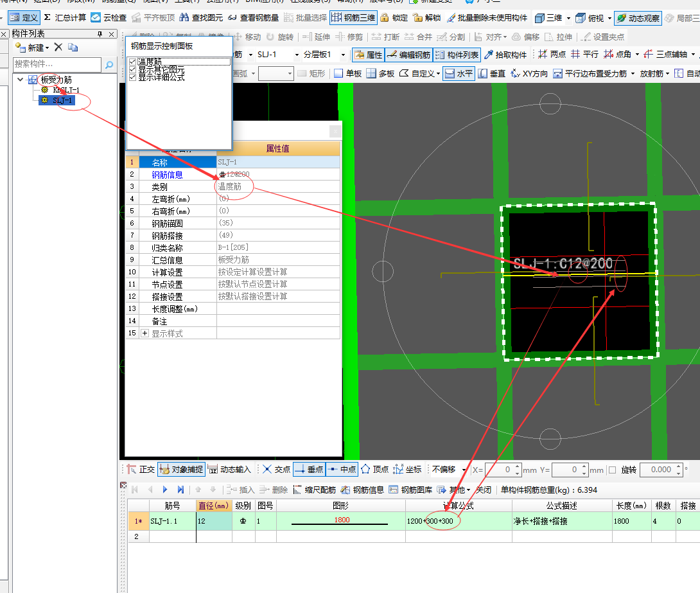Toggle 交点 intersection snap
Screen dimensions: 700x593
tap(276, 469)
